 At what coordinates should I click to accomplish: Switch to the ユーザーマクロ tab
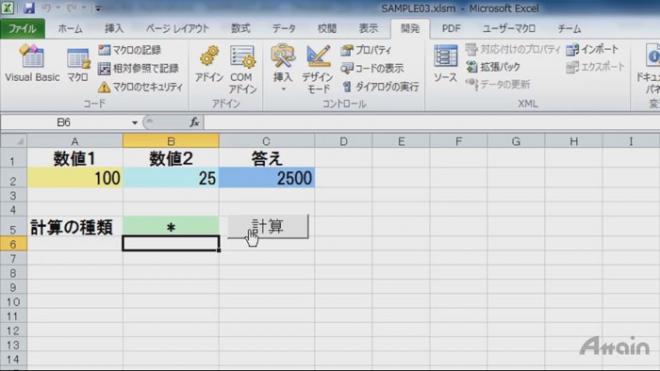(x=509, y=29)
